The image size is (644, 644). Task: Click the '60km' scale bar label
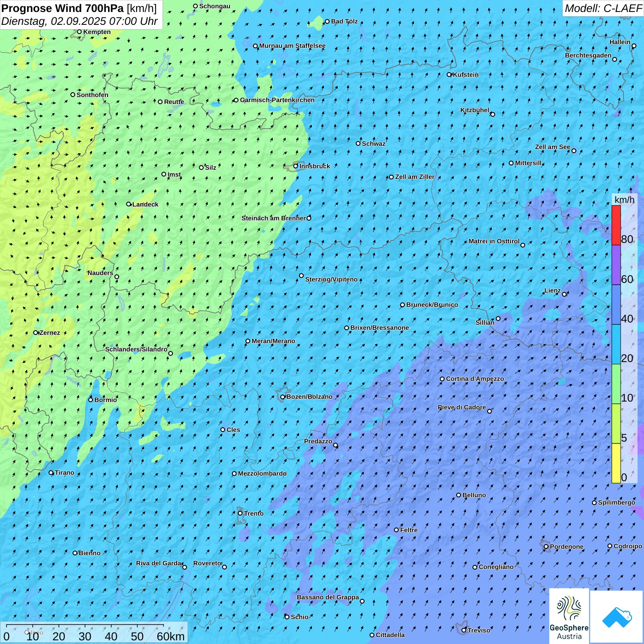coord(171,636)
